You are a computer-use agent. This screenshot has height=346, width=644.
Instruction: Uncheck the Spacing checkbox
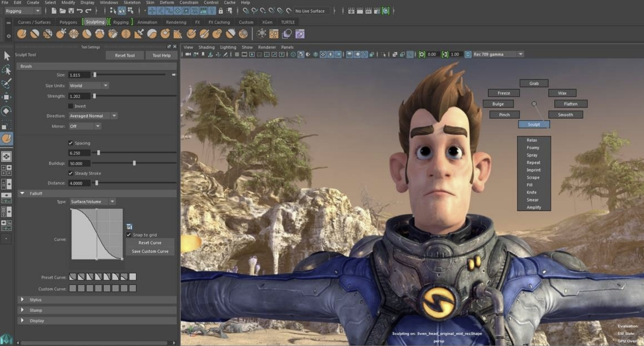click(x=70, y=143)
